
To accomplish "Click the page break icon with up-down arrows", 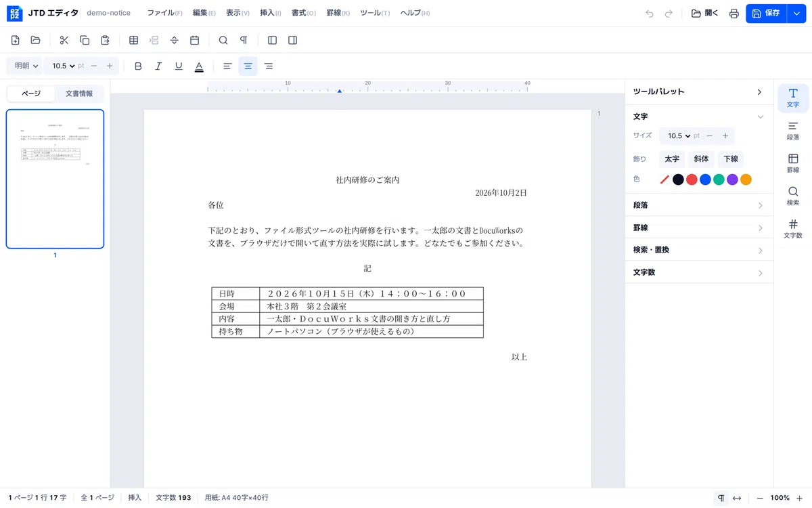I will 174,41.
